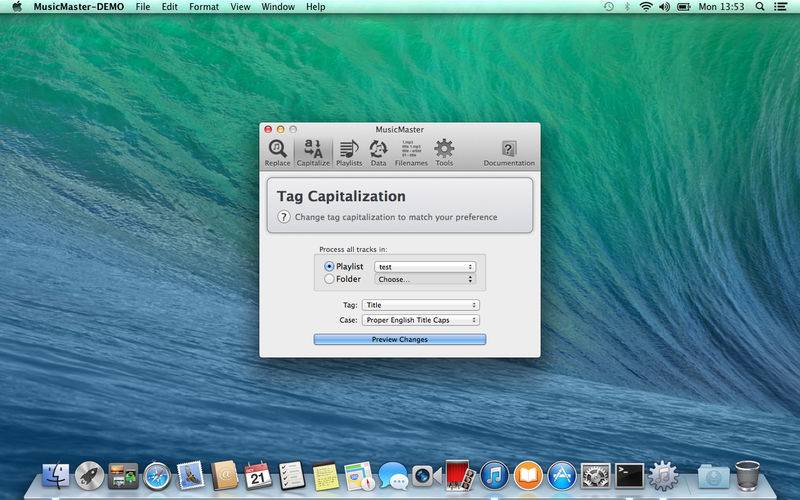This screenshot has width=800, height=500.
Task: Open Photo Booth icon in Dock
Action: [x=460, y=475]
